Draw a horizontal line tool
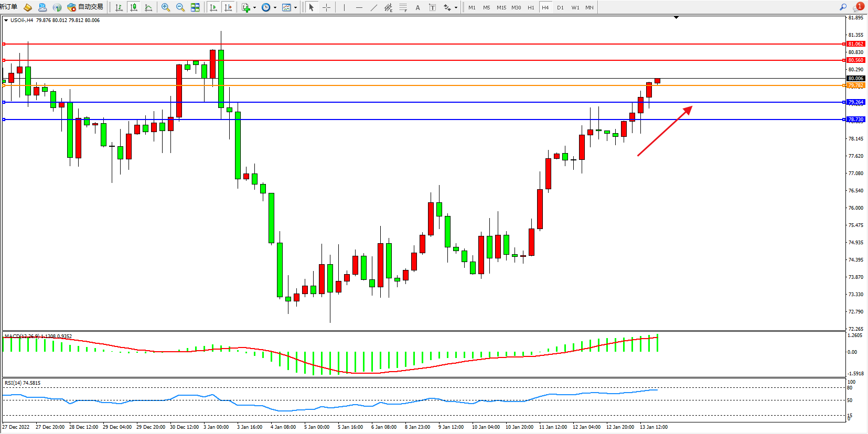The image size is (868, 434). pos(359,7)
